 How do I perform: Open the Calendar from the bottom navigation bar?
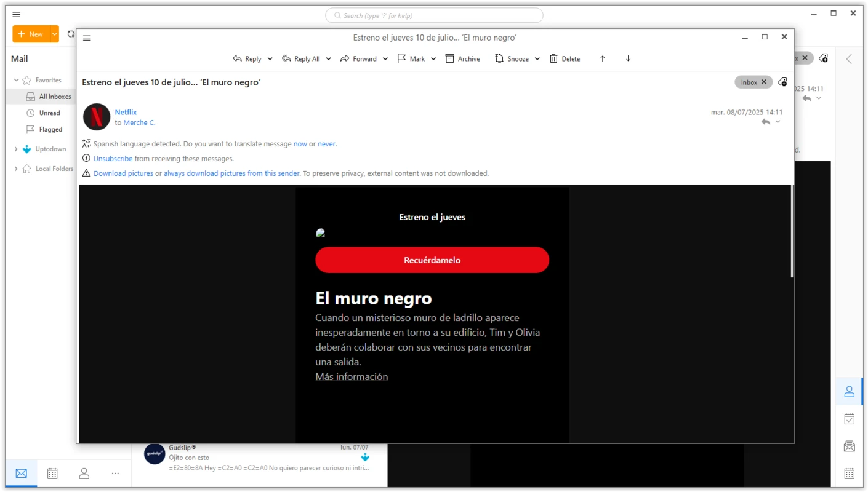pyautogui.click(x=52, y=473)
